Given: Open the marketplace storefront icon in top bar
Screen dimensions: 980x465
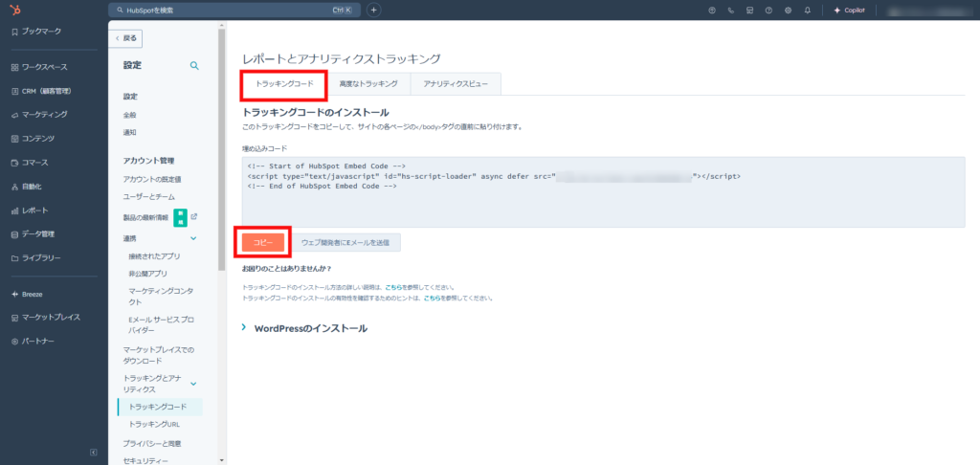Looking at the screenshot, I should coord(749,10).
